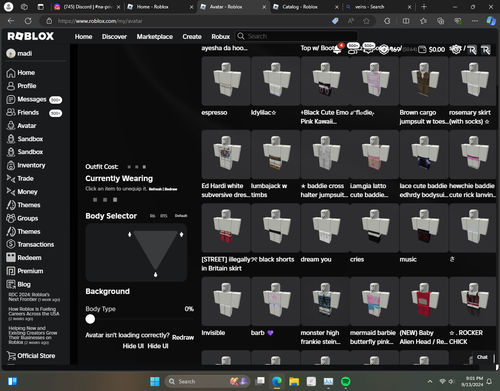500x391 pixels.
Task: Open Official Store in the sidebar
Action: click(x=31, y=356)
